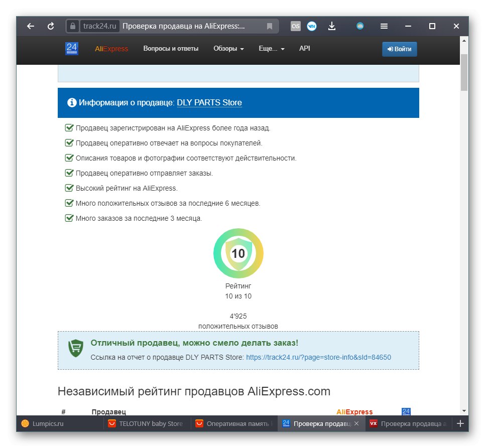
Task: Go back with the browser back arrow
Action: pos(30,26)
